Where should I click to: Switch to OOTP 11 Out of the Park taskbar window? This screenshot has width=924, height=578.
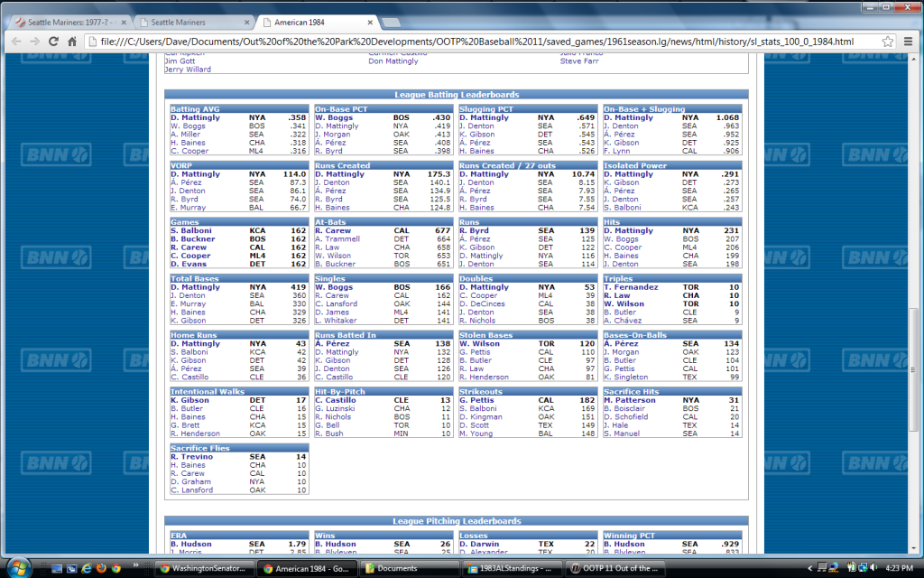[x=614, y=569]
